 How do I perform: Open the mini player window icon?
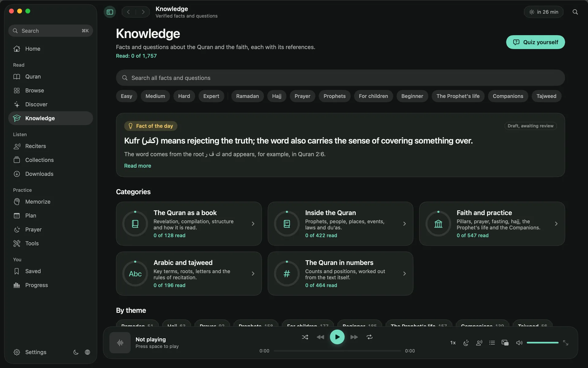pos(505,343)
